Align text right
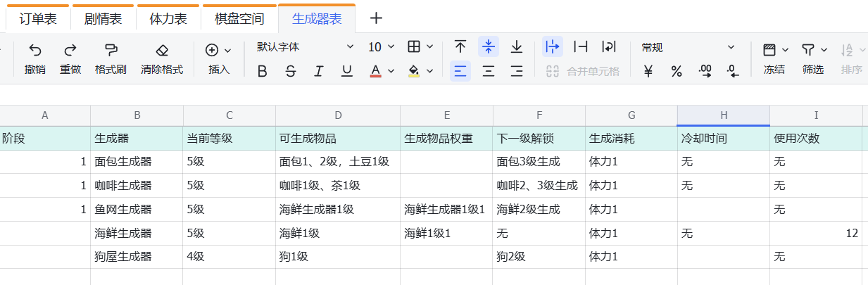Image resolution: width=868 pixels, height=285 pixels. (517, 71)
